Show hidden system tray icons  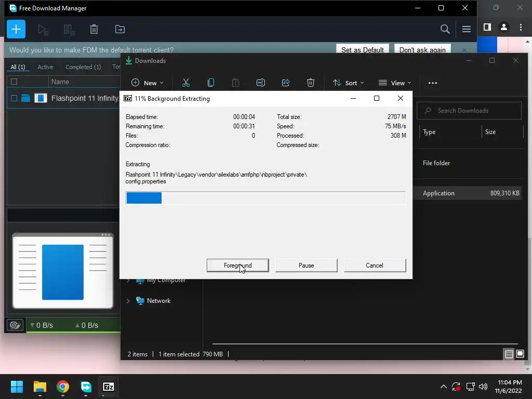tap(443, 387)
